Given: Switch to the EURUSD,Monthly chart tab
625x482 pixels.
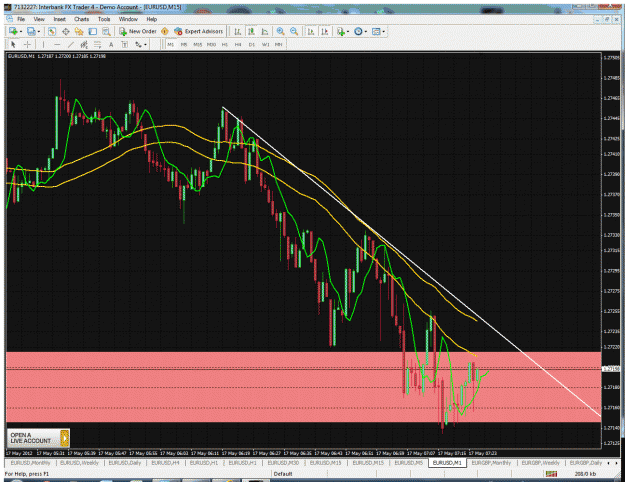Looking at the screenshot, I should pyautogui.click(x=30, y=463).
